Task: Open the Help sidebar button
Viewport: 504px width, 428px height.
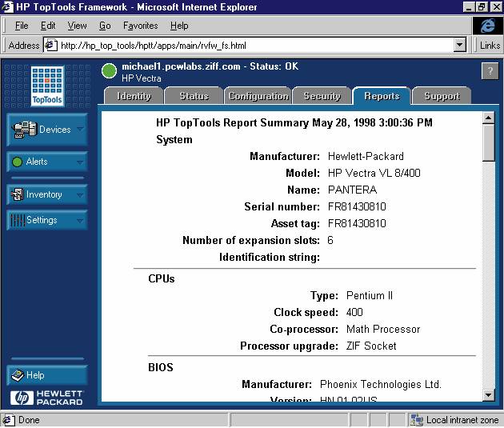Action: [46, 374]
